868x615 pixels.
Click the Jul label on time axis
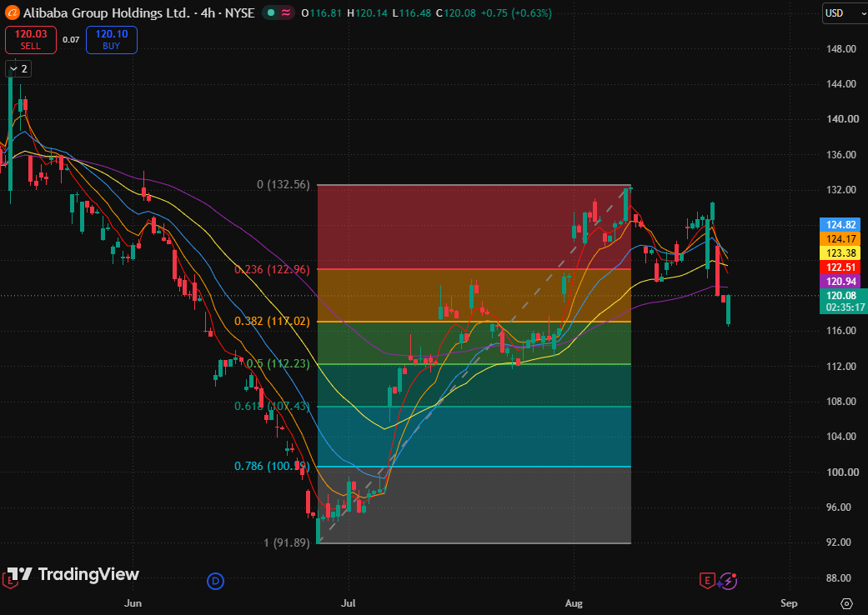(349, 602)
